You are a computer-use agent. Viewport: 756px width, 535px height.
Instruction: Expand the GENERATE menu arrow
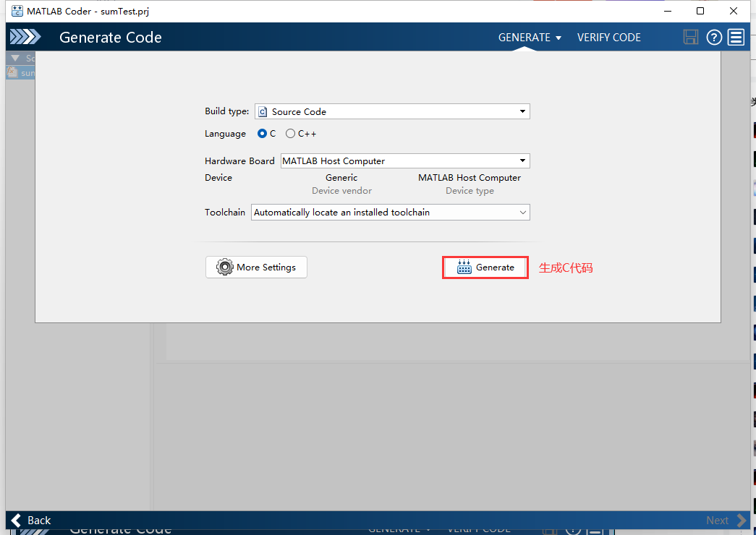click(558, 38)
